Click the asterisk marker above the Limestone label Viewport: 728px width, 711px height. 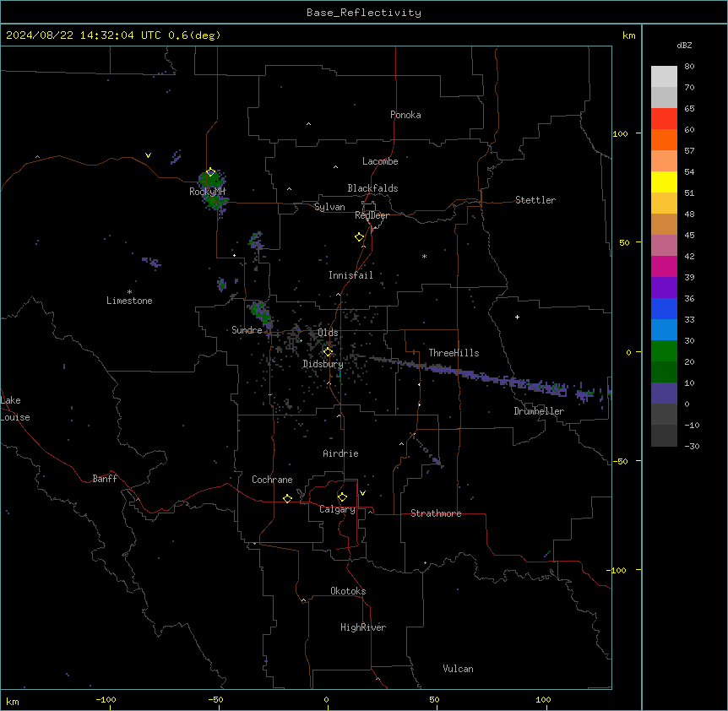click(x=129, y=291)
